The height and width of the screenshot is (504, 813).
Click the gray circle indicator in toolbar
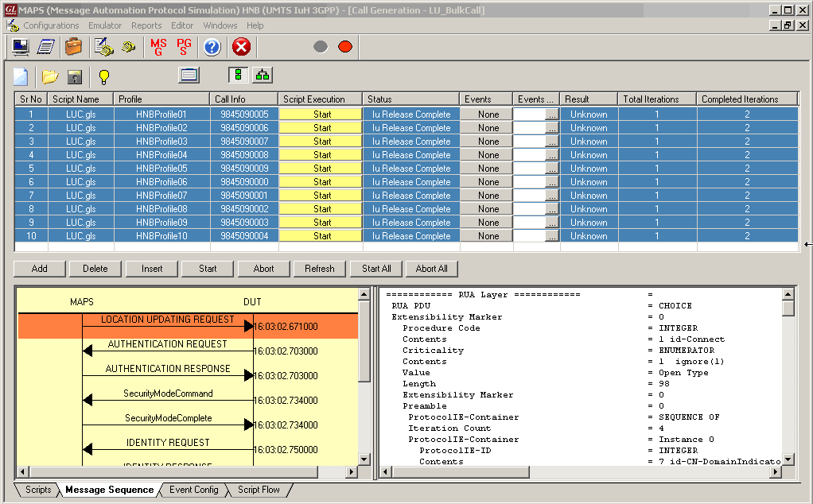pyautogui.click(x=321, y=47)
